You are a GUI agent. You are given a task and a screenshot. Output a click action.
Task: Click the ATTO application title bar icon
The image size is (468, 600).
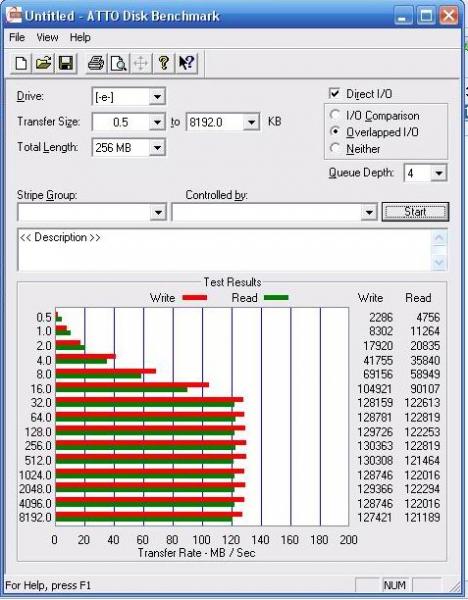point(14,16)
